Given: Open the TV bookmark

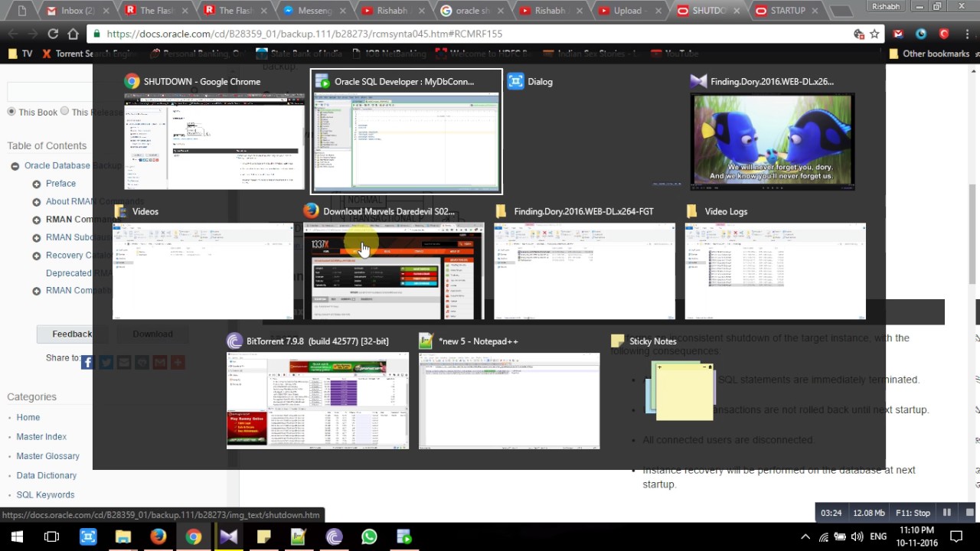Looking at the screenshot, I should [21, 54].
